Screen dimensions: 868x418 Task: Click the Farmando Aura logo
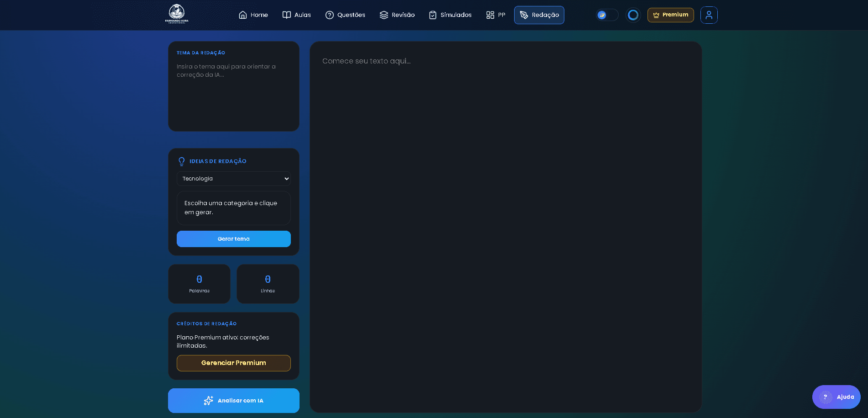177,14
